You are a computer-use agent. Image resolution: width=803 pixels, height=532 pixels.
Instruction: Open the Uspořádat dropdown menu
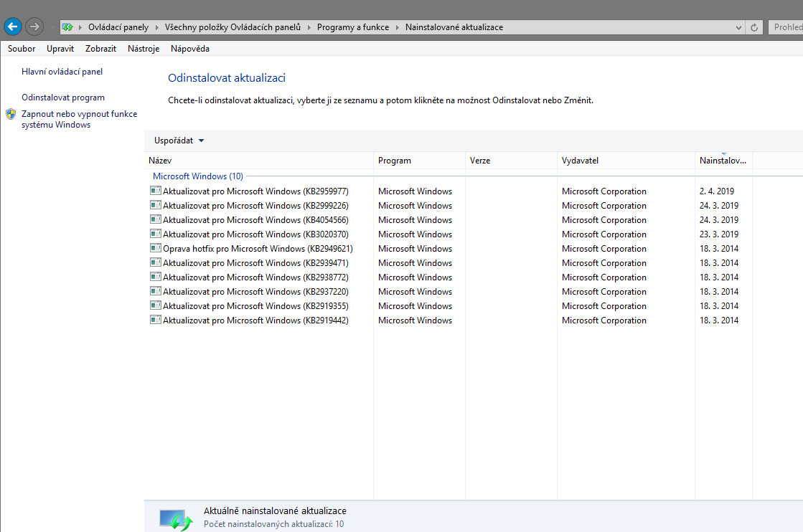click(179, 140)
